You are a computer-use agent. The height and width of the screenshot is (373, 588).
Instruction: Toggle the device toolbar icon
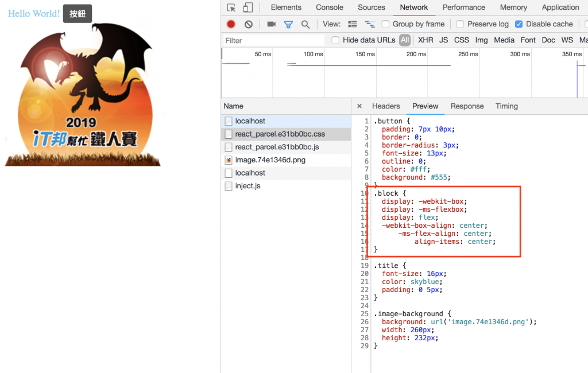(x=248, y=7)
